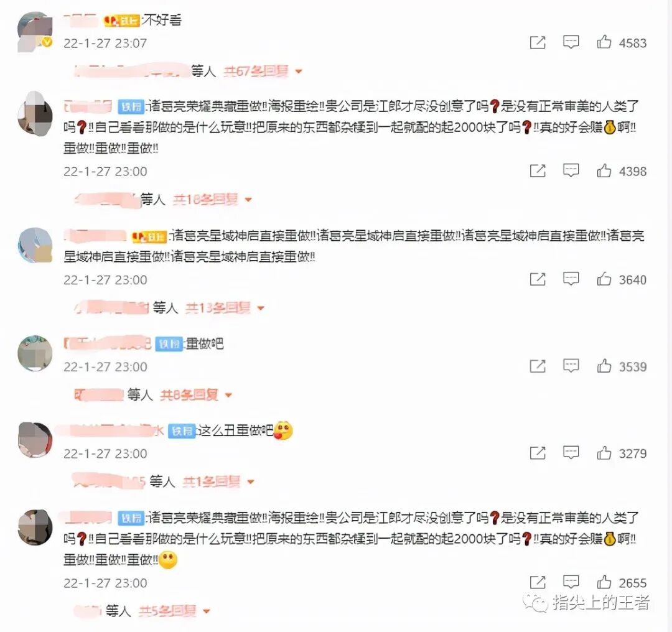
Task: Open avatar of the '重做吧' commenter
Action: click(x=35, y=353)
